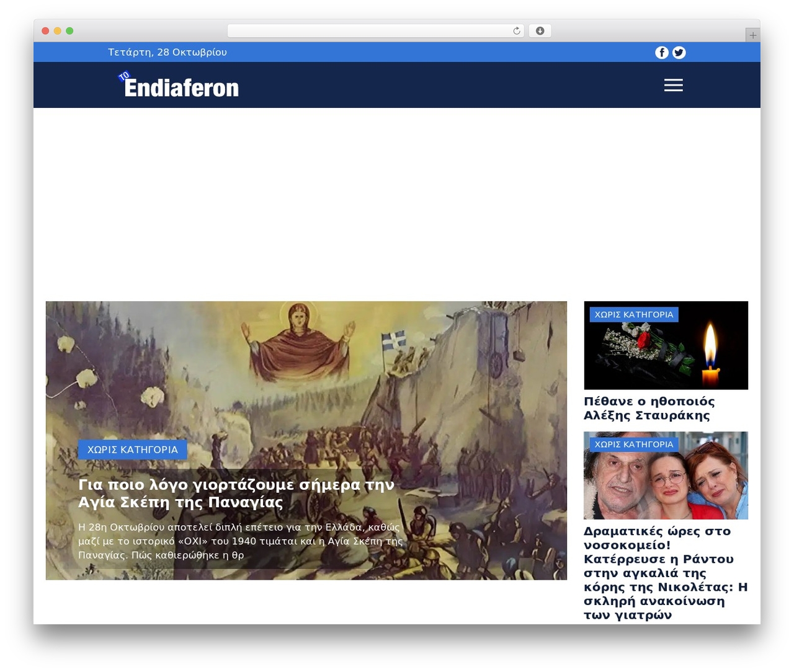This screenshot has height=672, width=794.
Task: Select category tag on the Παναγία article
Action: (x=133, y=449)
